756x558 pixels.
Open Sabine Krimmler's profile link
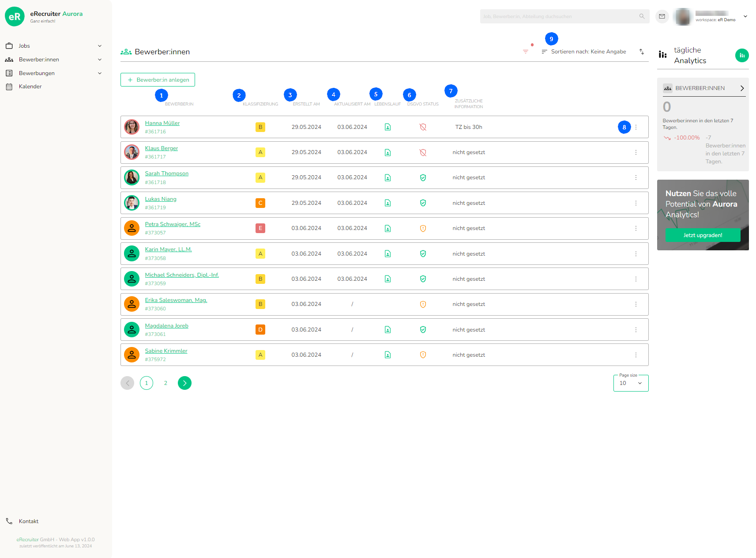tap(166, 351)
